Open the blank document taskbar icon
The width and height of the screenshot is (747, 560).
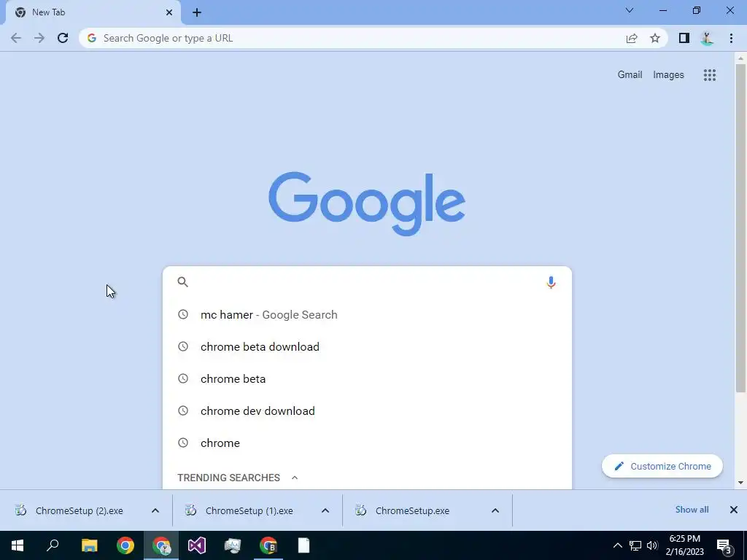[x=304, y=545]
